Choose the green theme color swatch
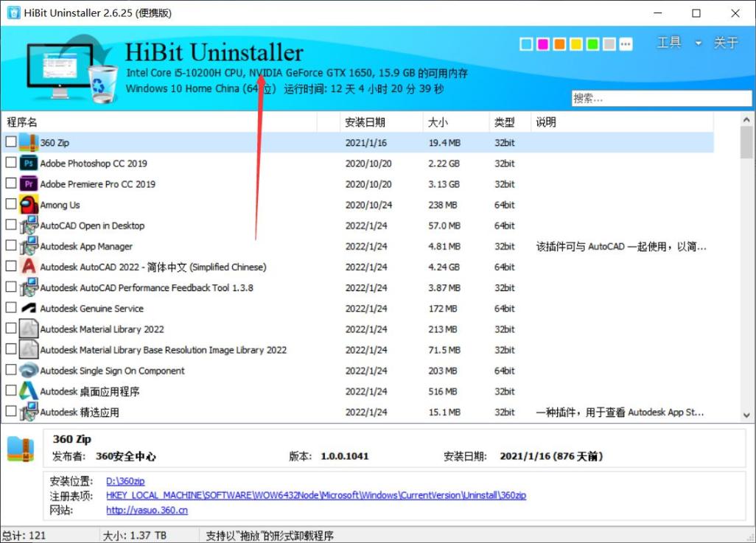 (592, 44)
